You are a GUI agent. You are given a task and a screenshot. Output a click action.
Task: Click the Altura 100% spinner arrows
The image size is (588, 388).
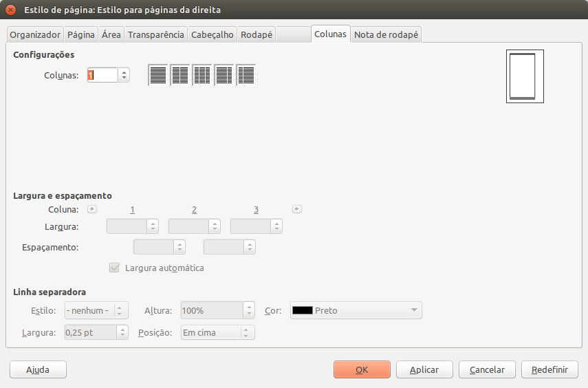[x=249, y=310]
